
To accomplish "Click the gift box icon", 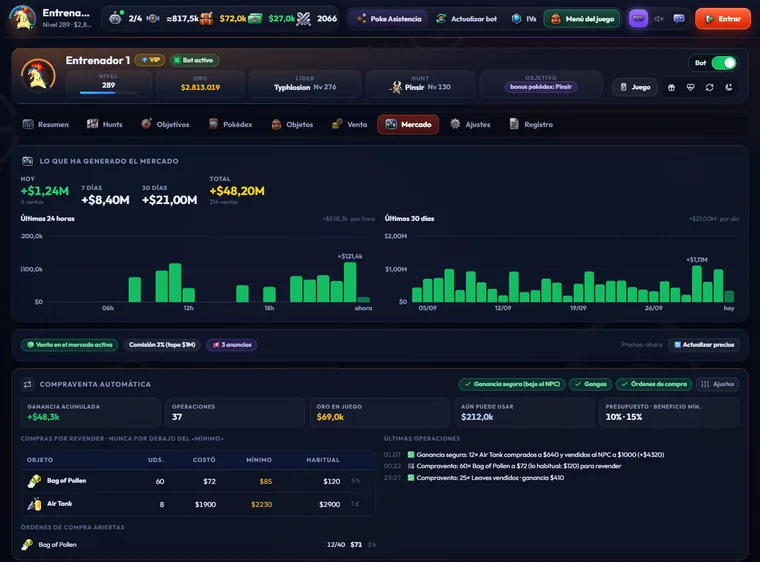I will [671, 87].
